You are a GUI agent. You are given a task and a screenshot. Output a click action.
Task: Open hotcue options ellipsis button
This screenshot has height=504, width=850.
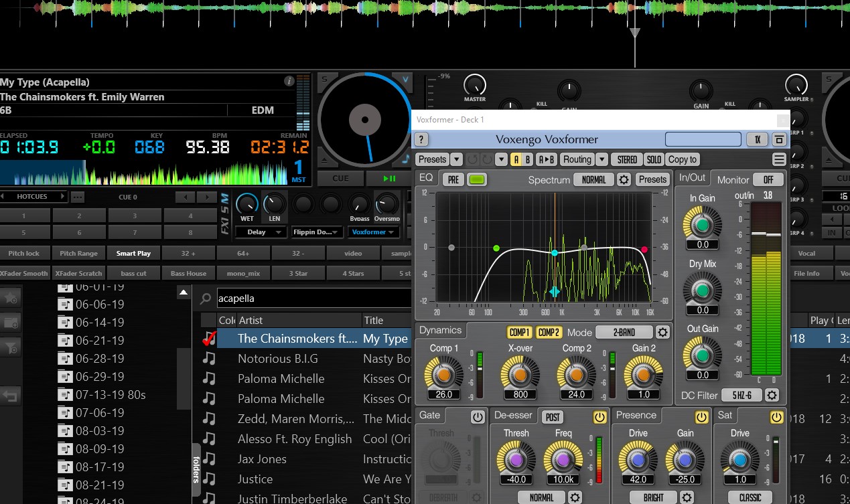(78, 197)
